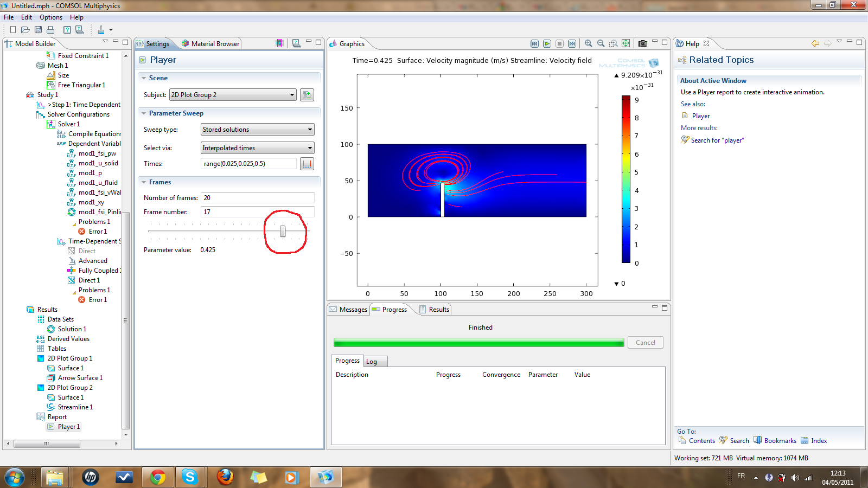
Task: Click the Zoom In icon in Graphics toolbar
Action: click(x=589, y=43)
